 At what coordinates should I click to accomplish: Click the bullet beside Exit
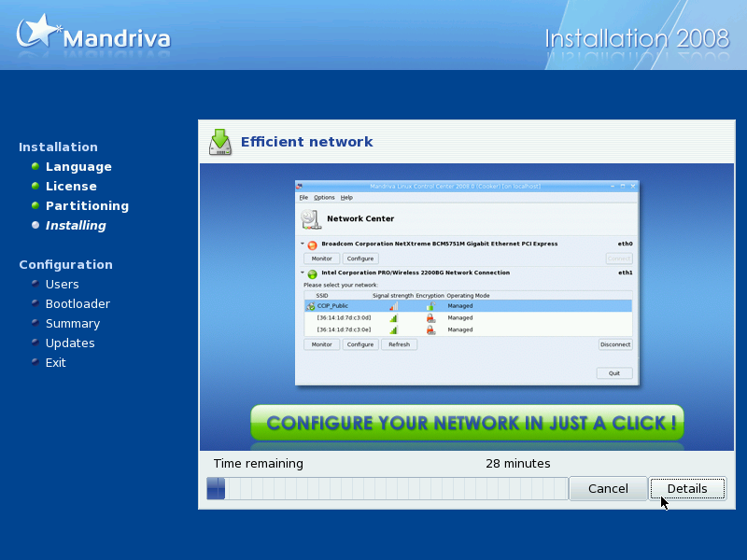coord(35,361)
